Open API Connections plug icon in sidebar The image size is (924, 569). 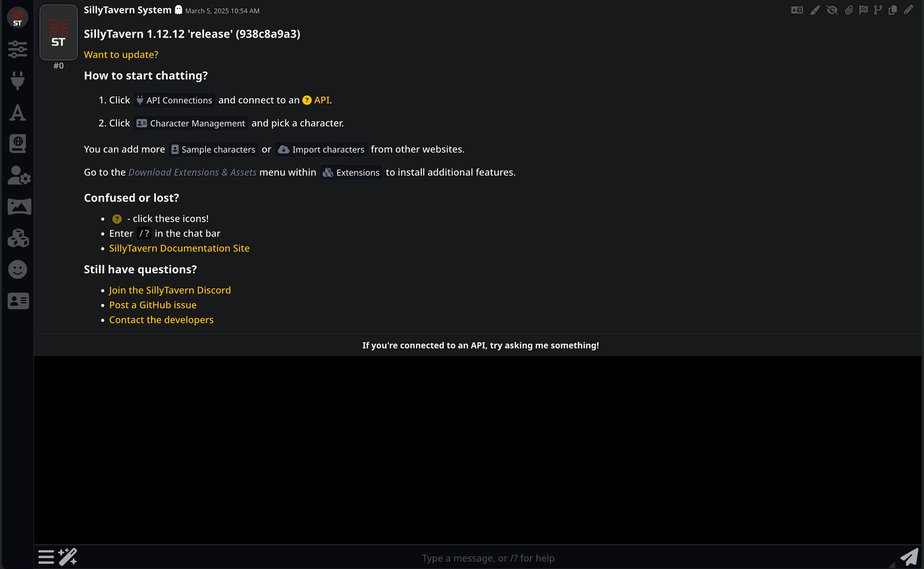18,81
